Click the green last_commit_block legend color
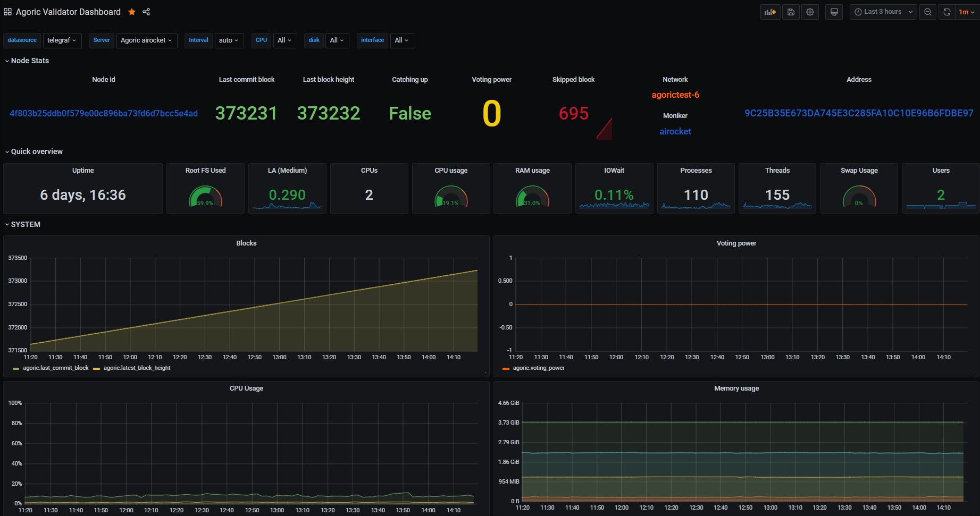This screenshot has height=516, width=980. pyautogui.click(x=16, y=368)
